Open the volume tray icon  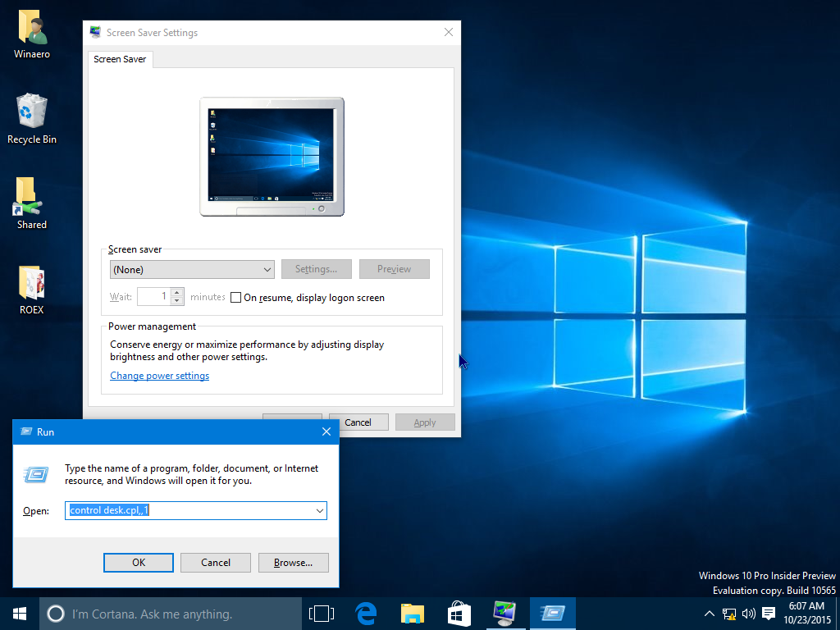click(x=748, y=614)
